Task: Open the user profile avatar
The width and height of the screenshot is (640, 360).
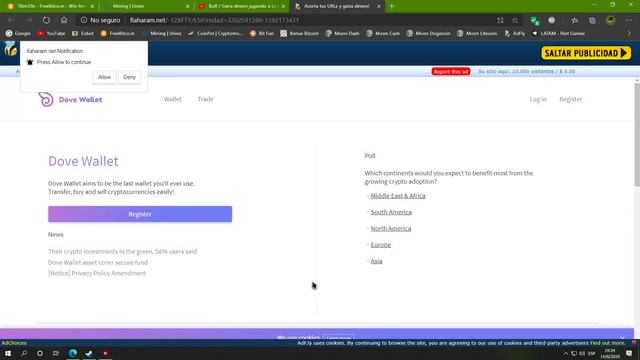Action: [610, 20]
